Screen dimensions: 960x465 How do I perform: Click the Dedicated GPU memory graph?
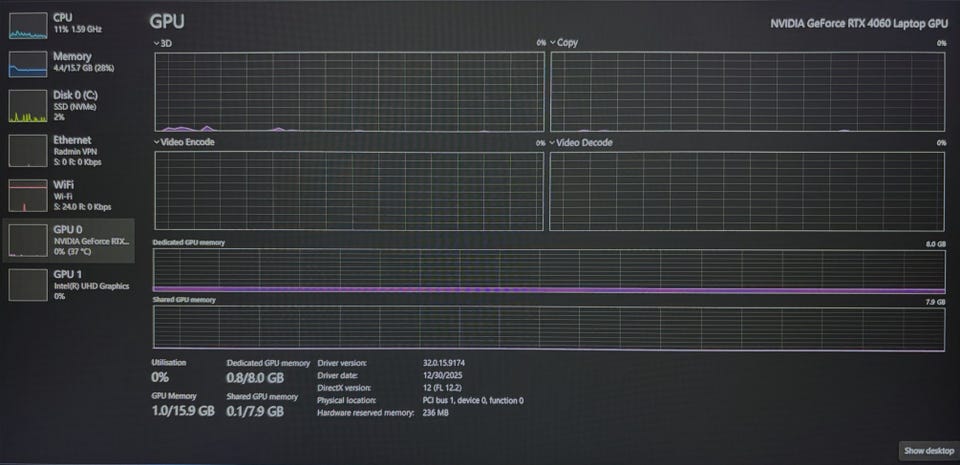[x=549, y=271]
